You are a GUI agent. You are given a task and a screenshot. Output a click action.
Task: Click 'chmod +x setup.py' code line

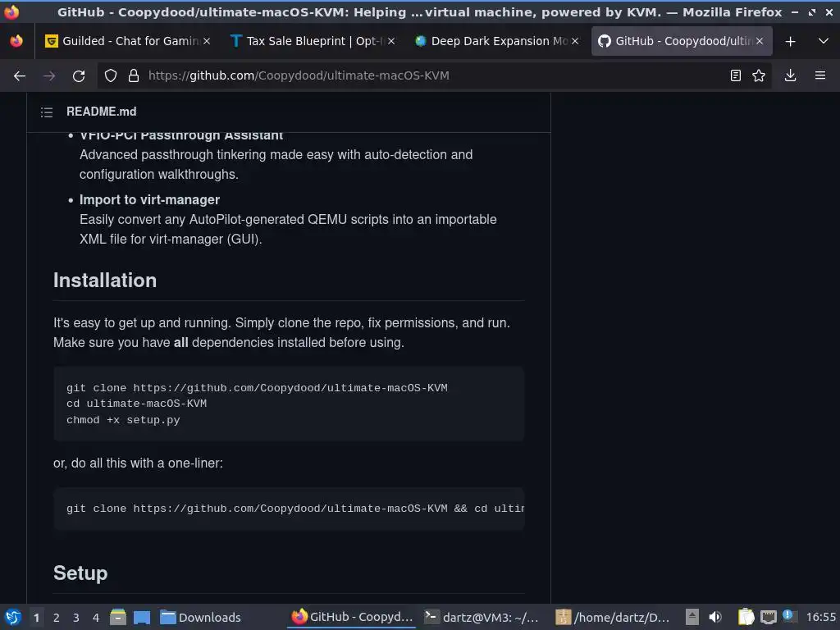(x=123, y=420)
